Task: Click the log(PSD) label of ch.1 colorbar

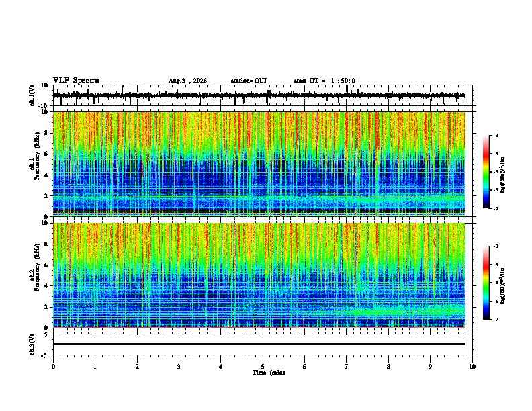Action: click(x=503, y=175)
